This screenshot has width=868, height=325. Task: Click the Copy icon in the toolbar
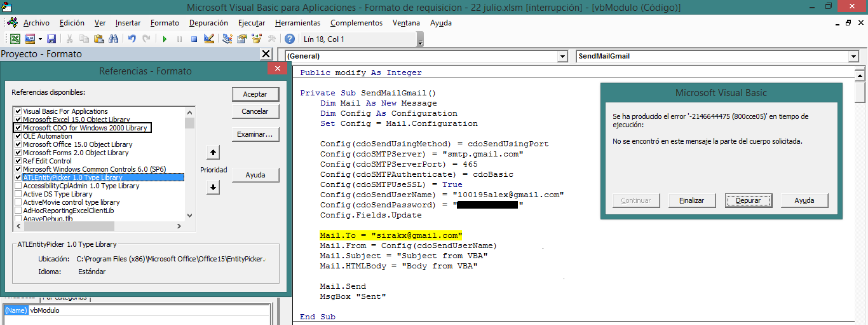click(x=84, y=39)
